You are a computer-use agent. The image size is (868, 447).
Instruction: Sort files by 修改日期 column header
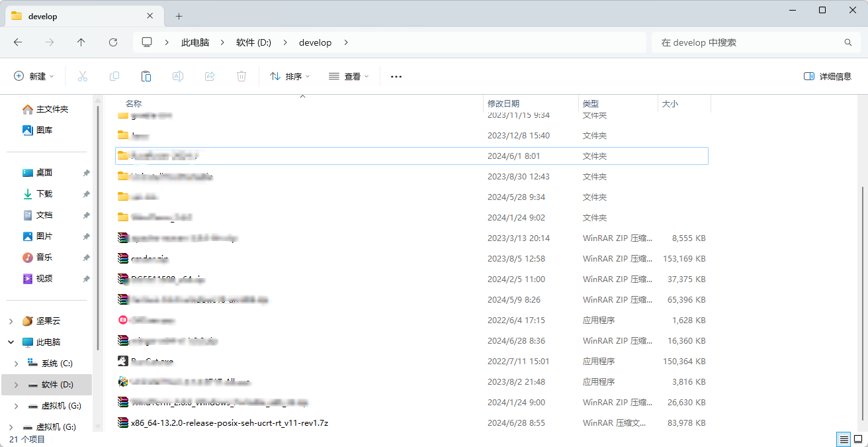pos(503,104)
